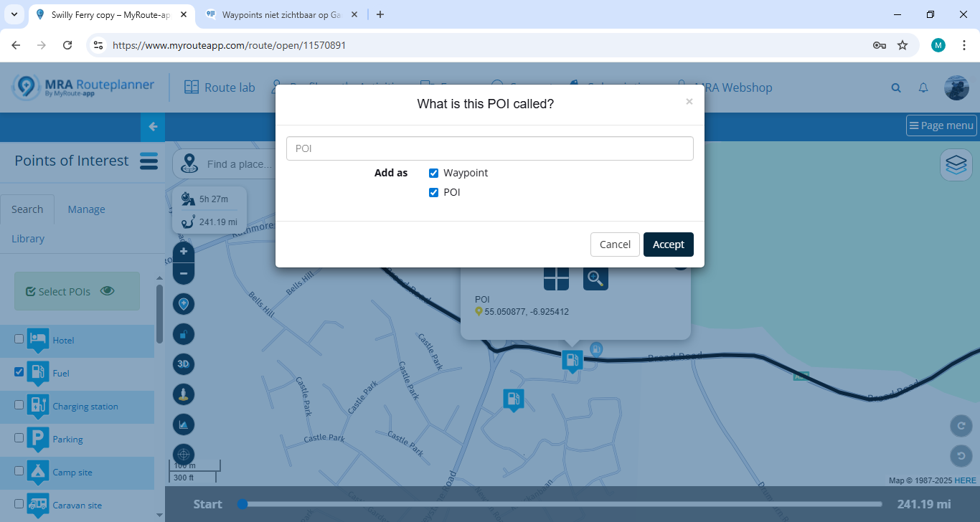
Task: Click the search icon in header
Action: 896,87
